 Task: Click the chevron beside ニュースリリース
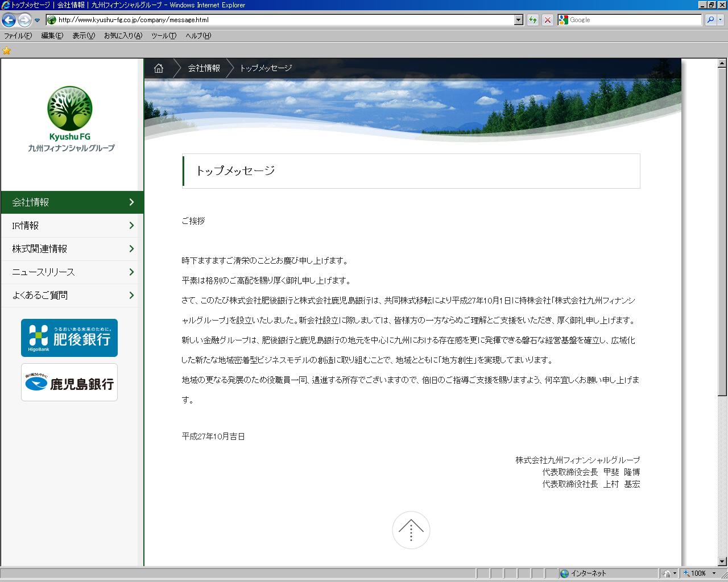tap(131, 272)
